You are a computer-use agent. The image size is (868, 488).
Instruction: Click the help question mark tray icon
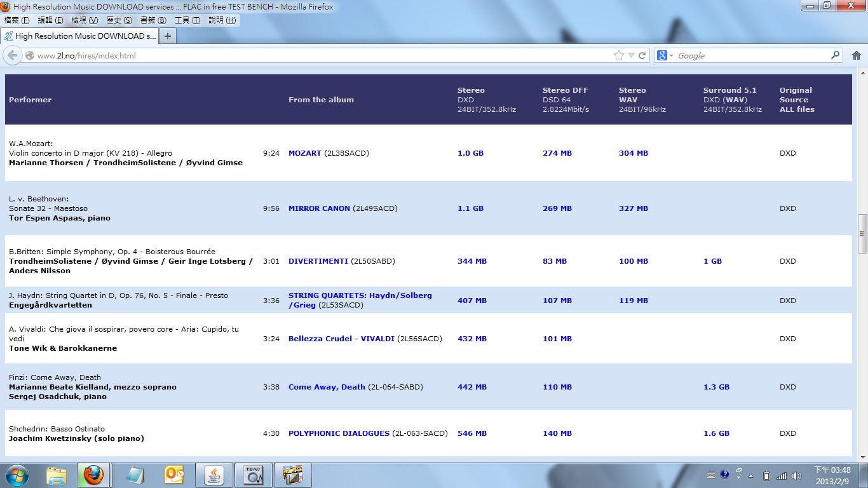tap(724, 475)
